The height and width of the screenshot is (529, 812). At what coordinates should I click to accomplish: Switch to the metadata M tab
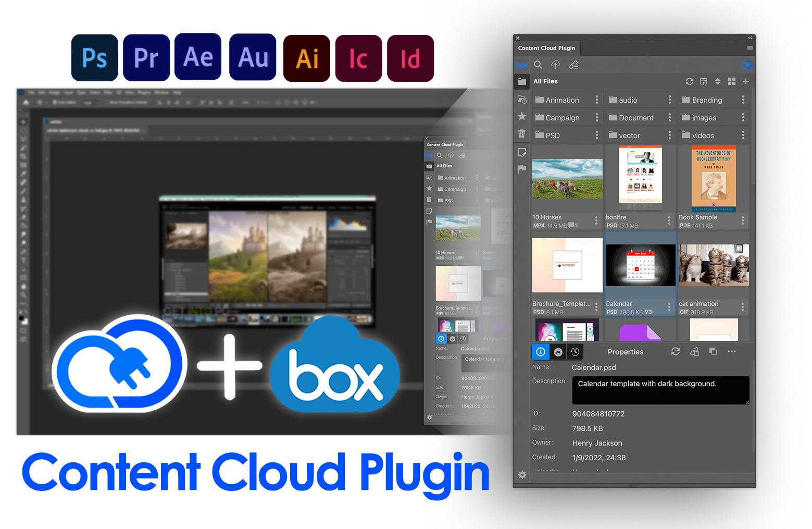click(x=558, y=352)
